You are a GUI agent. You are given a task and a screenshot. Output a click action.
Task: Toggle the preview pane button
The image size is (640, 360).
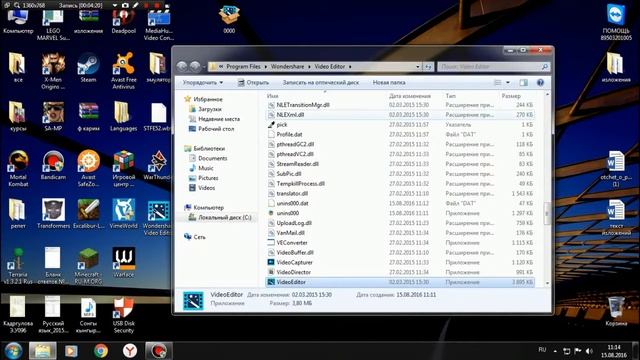coord(523,82)
